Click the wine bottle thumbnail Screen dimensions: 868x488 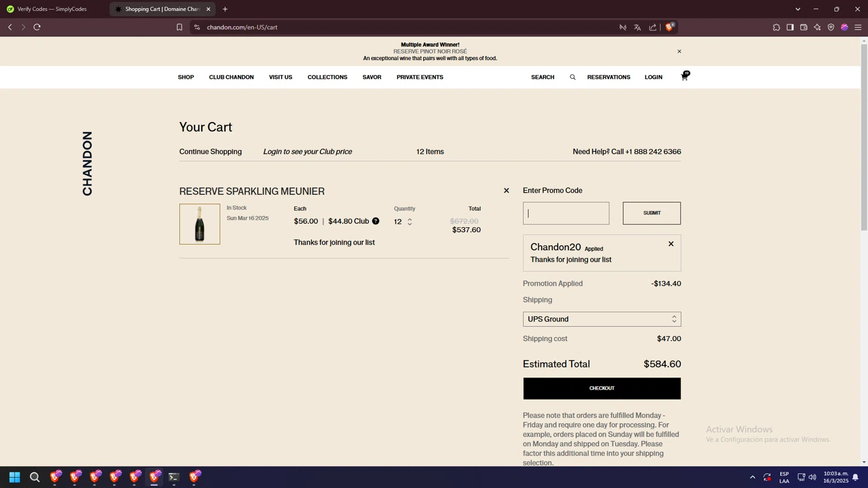click(x=200, y=224)
